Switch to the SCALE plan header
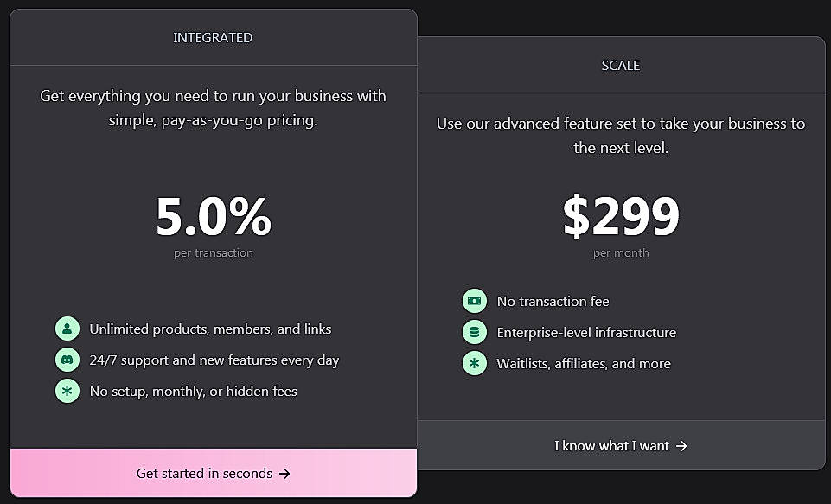 pyautogui.click(x=620, y=65)
